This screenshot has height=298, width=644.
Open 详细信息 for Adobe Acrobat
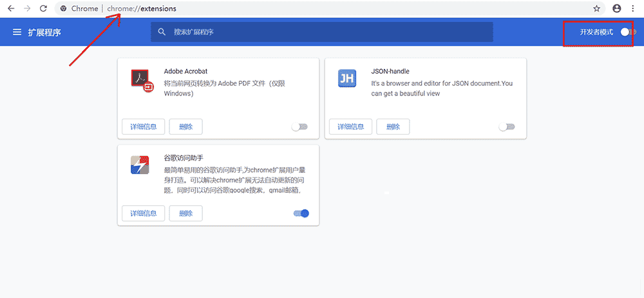(143, 126)
